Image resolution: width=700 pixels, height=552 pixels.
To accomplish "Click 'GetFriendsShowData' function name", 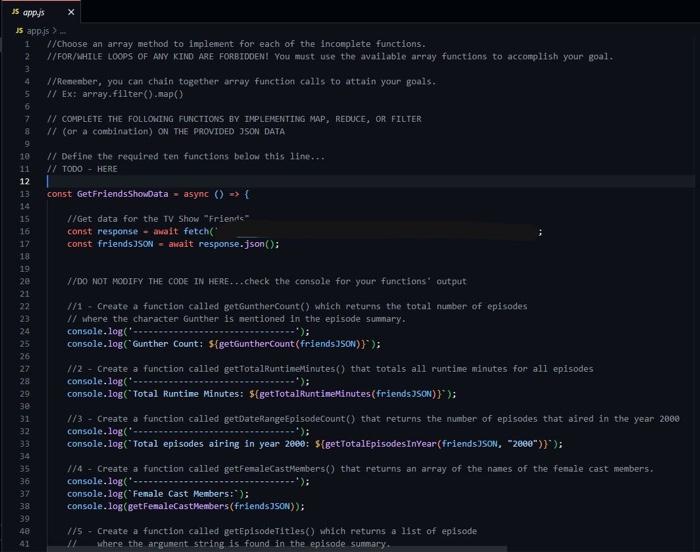I will click(x=122, y=194).
